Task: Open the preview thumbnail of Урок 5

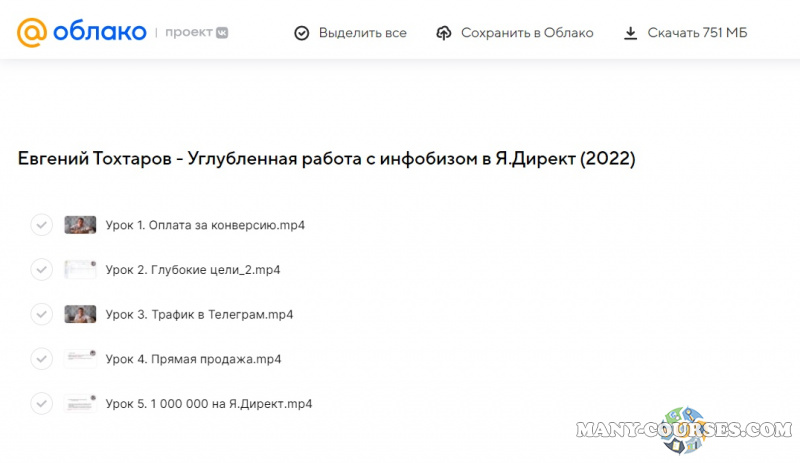Action: pos(80,404)
